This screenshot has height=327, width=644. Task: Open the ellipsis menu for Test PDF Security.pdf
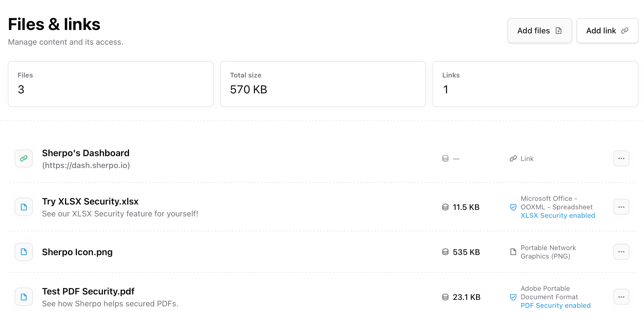pyautogui.click(x=621, y=297)
